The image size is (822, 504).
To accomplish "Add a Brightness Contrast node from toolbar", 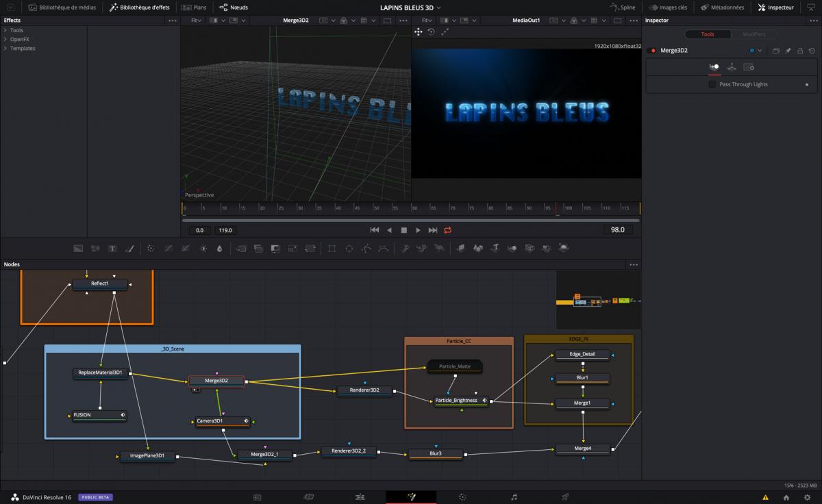I will (203, 248).
